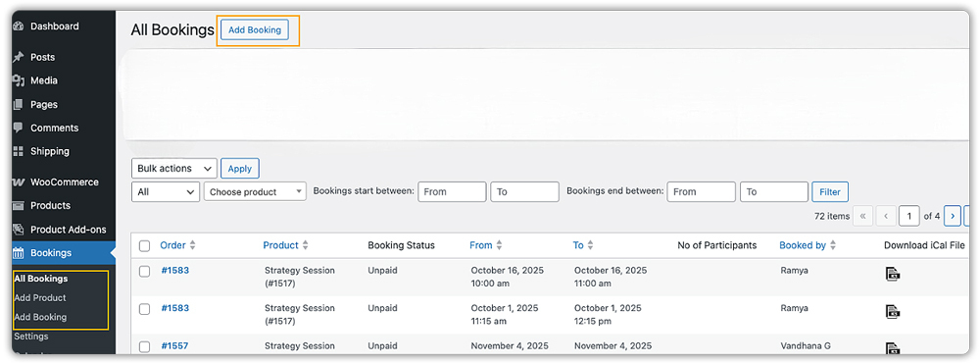The image size is (980, 363).
Task: Click the Shipping grid icon
Action: (x=18, y=151)
